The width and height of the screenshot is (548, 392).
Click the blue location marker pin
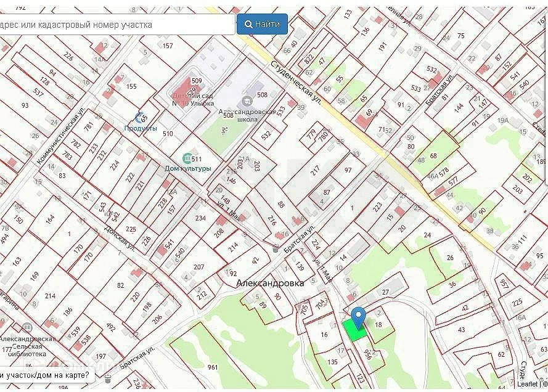(358, 317)
